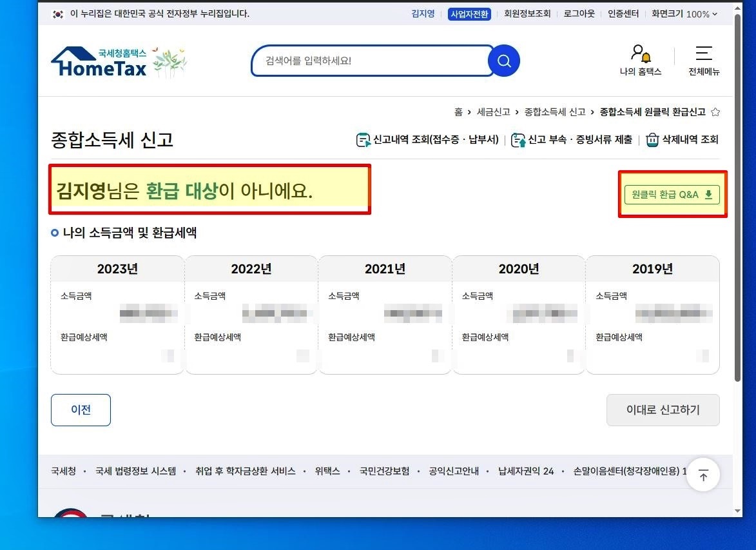Select the 2022년 card header

[251, 269]
